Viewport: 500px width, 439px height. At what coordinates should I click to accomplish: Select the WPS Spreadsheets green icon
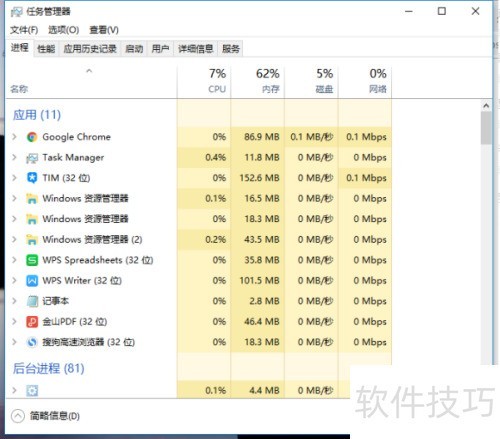[32, 260]
